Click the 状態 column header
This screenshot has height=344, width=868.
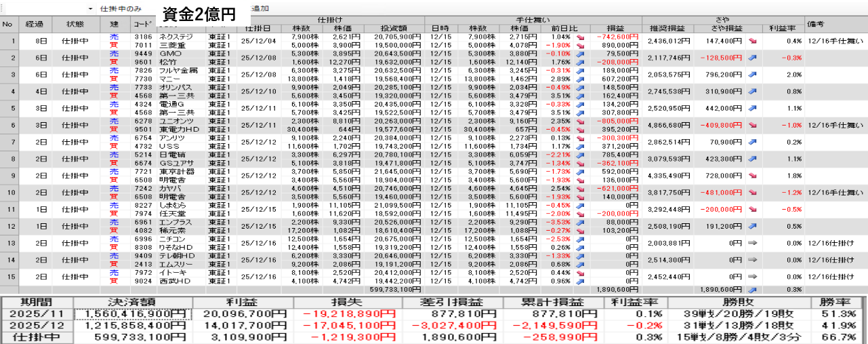[x=76, y=24]
